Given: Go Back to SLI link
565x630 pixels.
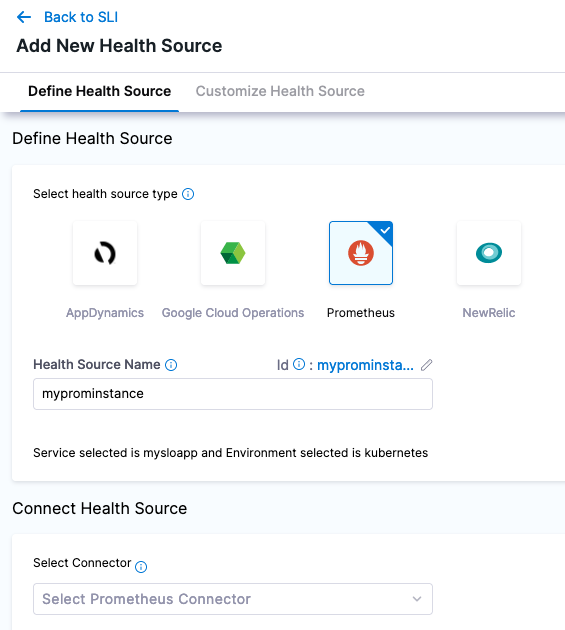Looking at the screenshot, I should pyautogui.click(x=81, y=17).
